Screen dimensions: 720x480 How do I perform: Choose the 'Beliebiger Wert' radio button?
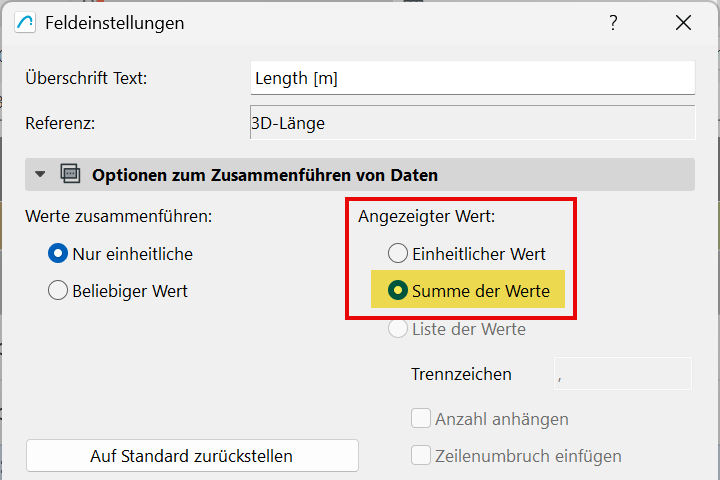pos(58,291)
